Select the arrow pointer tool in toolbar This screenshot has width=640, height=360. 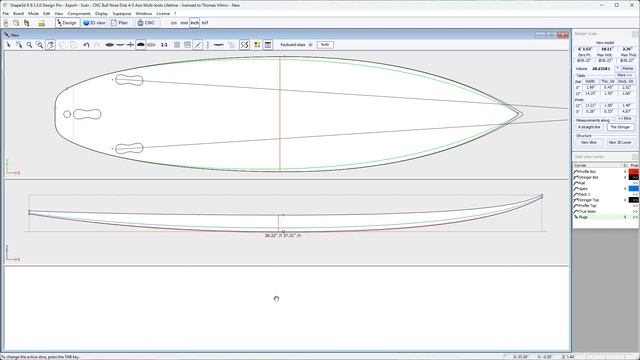(x=8, y=44)
